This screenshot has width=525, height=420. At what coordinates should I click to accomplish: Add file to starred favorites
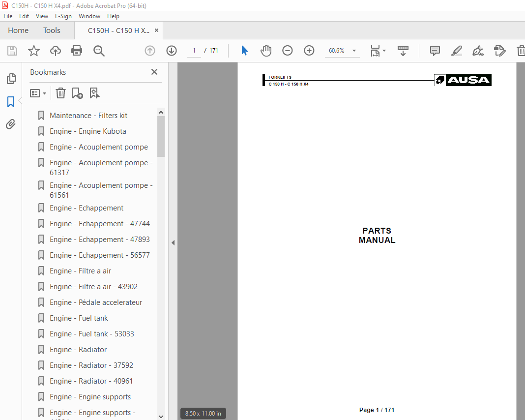(x=34, y=51)
